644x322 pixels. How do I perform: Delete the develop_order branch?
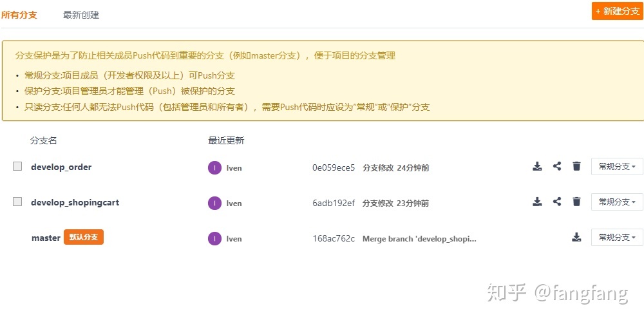(x=576, y=166)
